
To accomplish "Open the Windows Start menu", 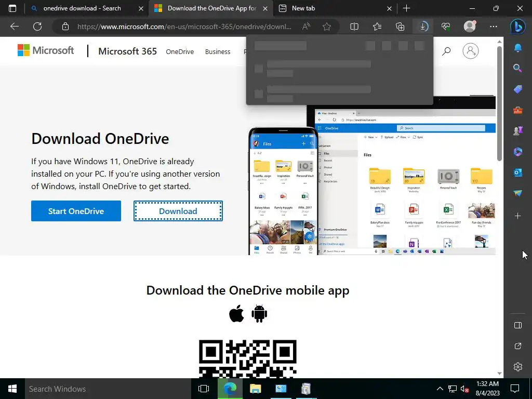I will click(12, 389).
